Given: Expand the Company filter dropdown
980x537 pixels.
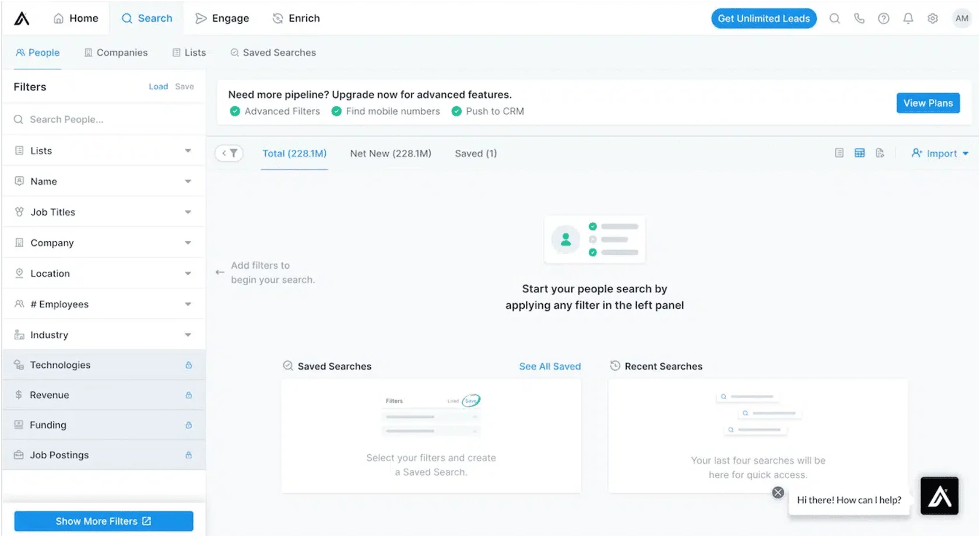Looking at the screenshot, I should point(188,243).
